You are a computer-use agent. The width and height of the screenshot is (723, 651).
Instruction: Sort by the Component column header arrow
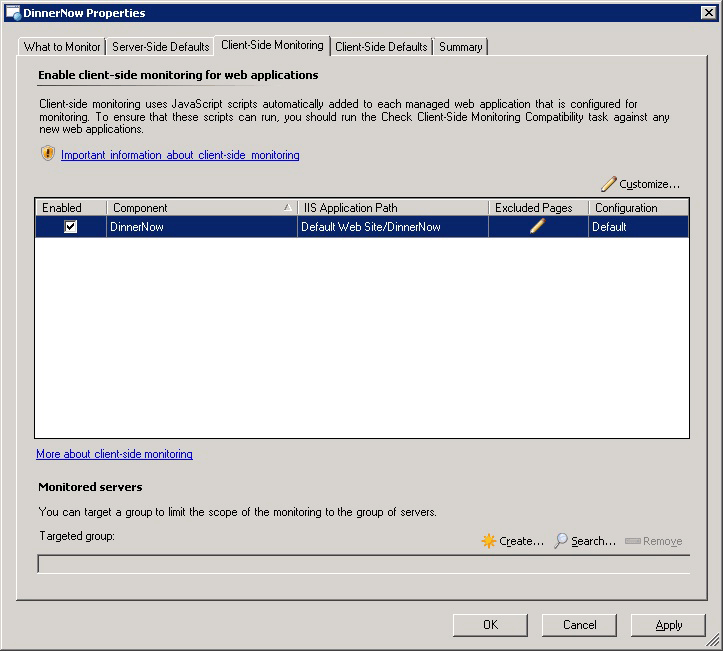pos(288,208)
